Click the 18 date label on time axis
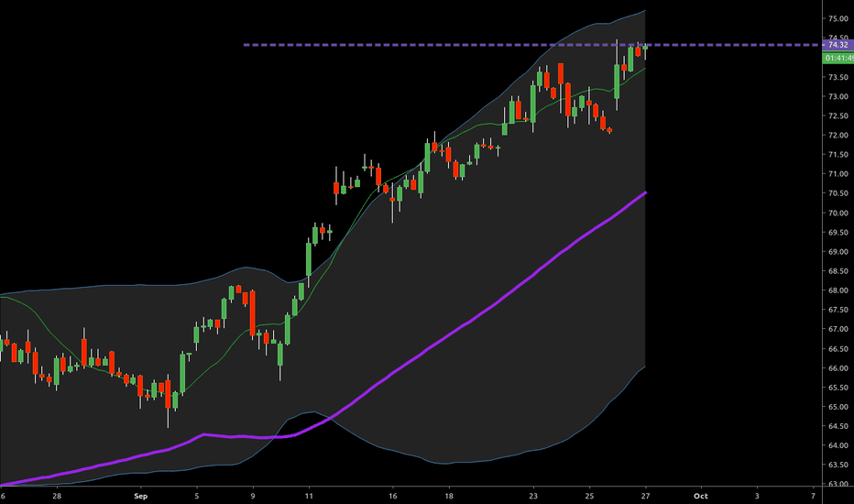 tap(449, 496)
